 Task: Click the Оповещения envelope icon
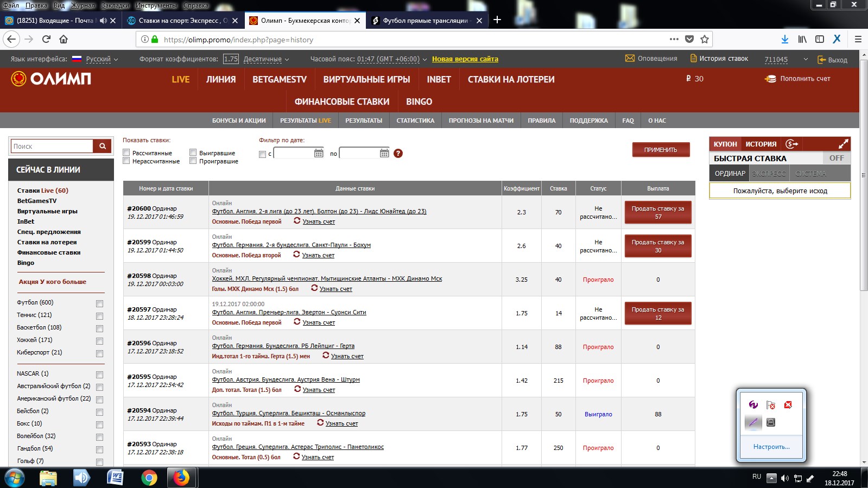630,58
